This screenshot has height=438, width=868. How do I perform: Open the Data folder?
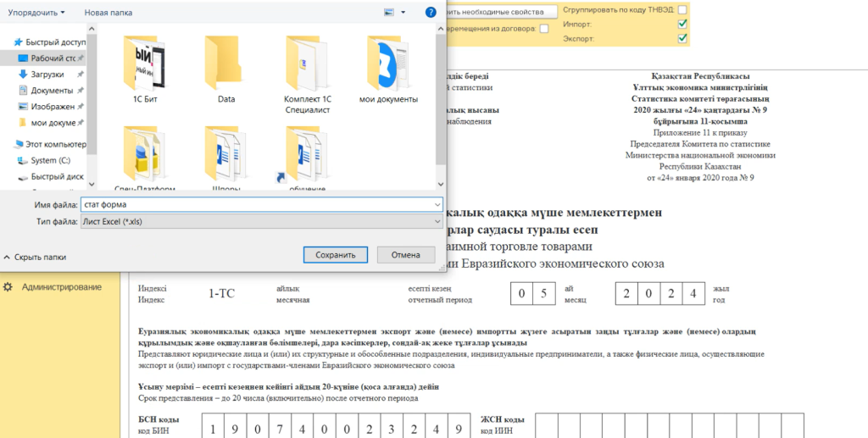coord(225,68)
